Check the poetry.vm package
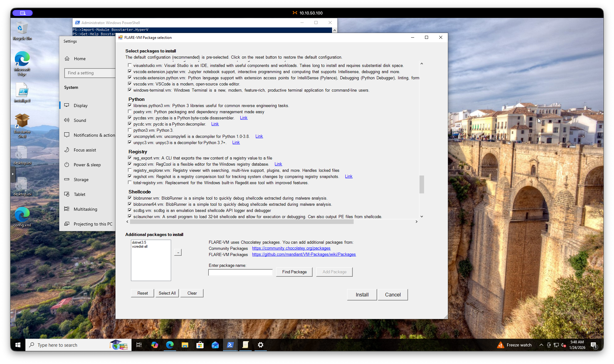Image resolution: width=614 pixels, height=364 pixels. pyautogui.click(x=130, y=112)
